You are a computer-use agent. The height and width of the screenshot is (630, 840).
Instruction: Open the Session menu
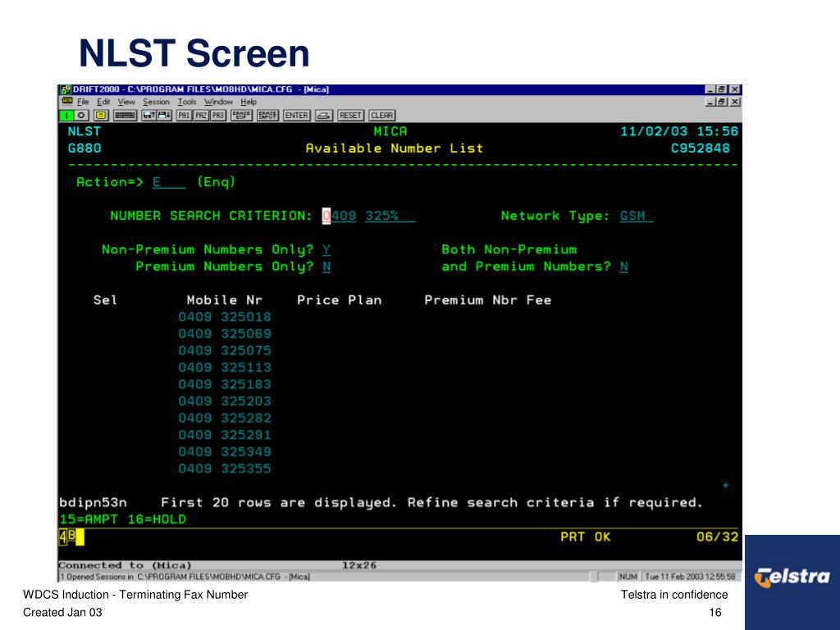point(156,102)
